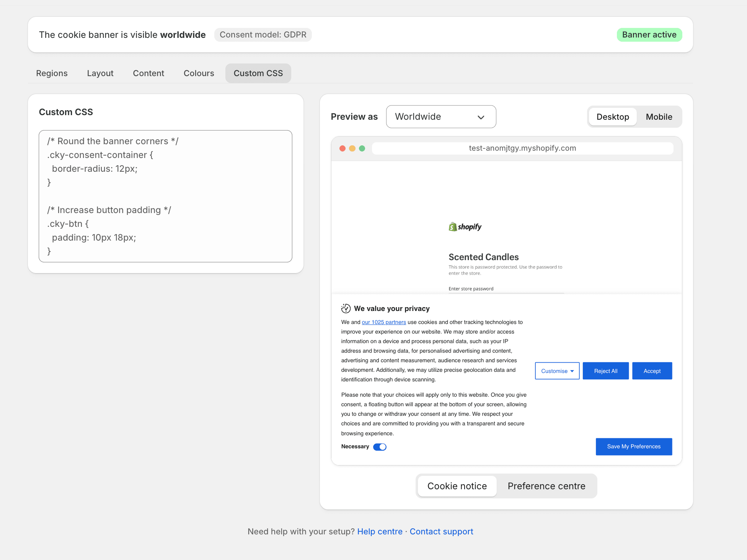Toggle the Necessary cookies switch
Image resolution: width=747 pixels, height=560 pixels.
pos(380,447)
